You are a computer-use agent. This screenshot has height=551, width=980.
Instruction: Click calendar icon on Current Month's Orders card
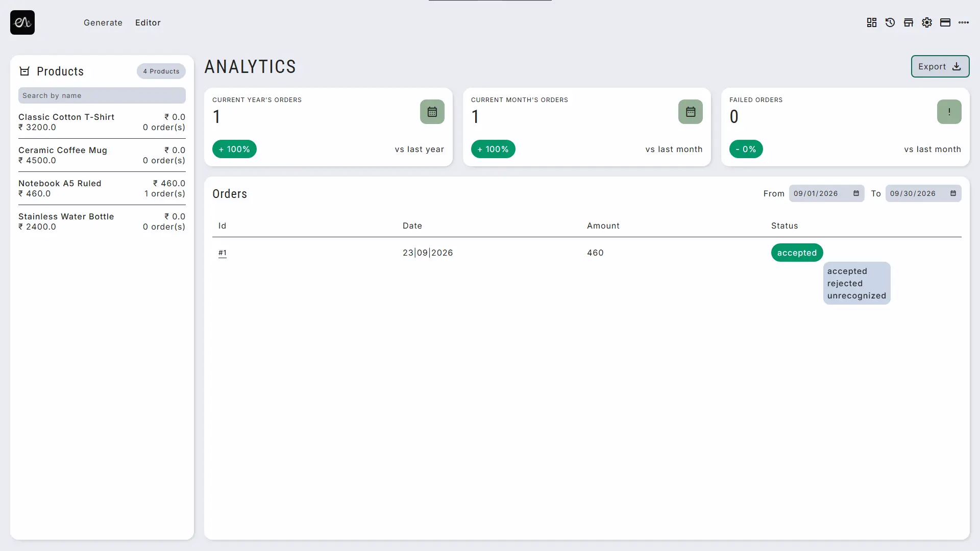691,112
